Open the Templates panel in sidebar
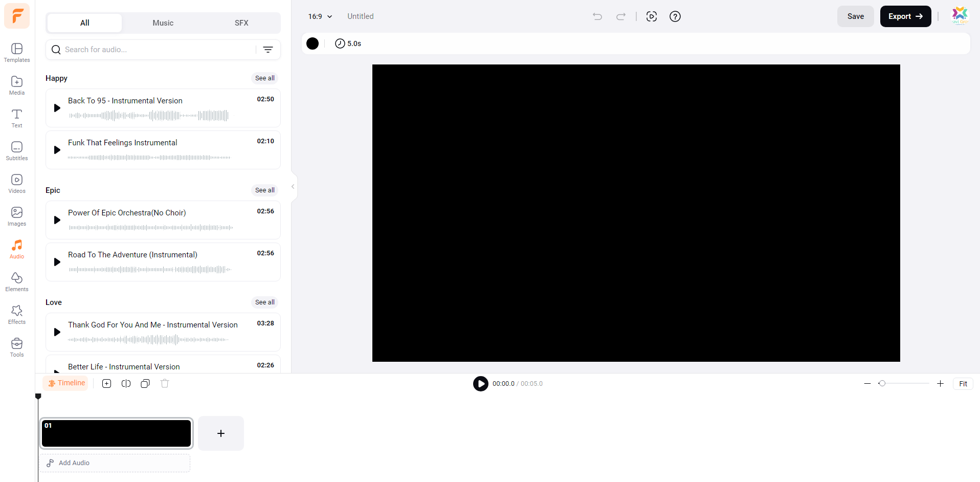Screen dimensions: 980x482 tap(17, 53)
